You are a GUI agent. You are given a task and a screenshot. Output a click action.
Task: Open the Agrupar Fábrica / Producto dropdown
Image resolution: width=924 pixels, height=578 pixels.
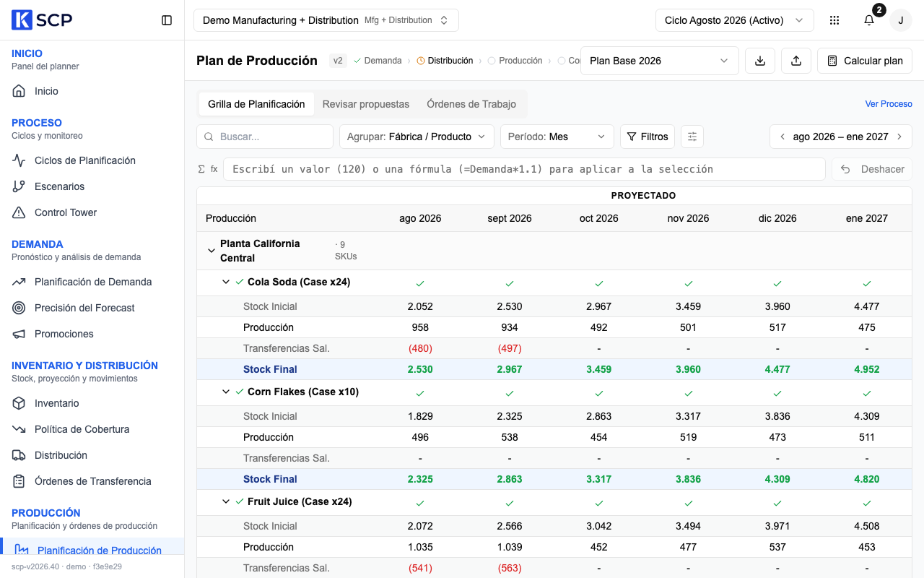click(x=417, y=137)
